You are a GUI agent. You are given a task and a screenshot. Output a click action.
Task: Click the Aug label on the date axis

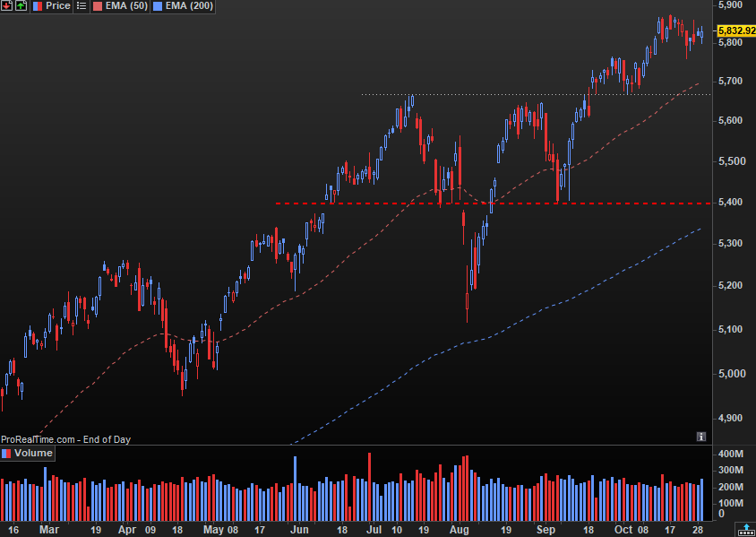point(459,530)
